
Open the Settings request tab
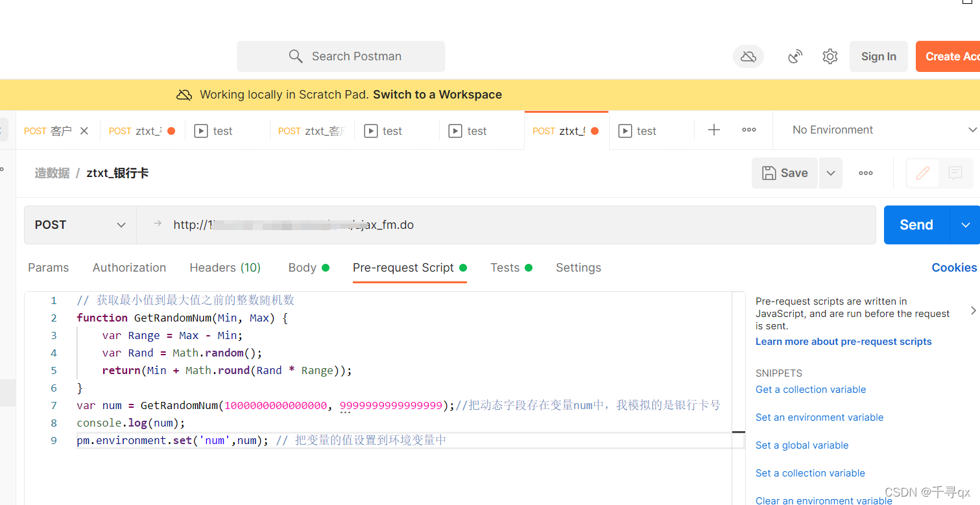(x=579, y=268)
